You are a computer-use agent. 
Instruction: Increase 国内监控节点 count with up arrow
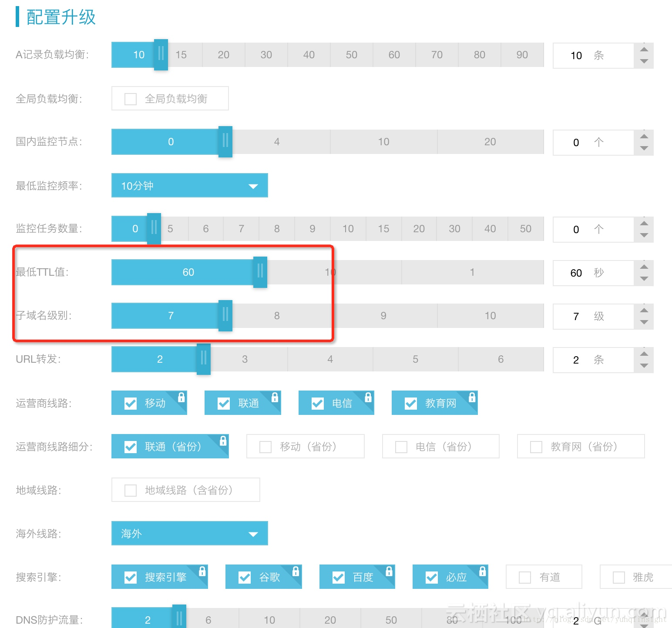[644, 136]
